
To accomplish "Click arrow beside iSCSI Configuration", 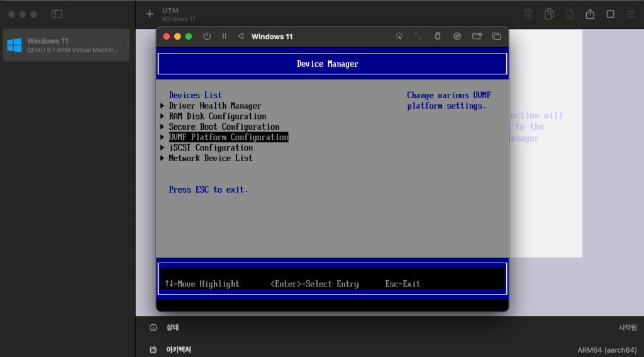I will 163,148.
